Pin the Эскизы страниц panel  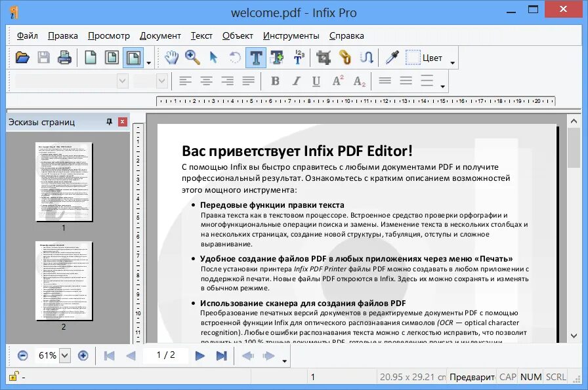click(109, 122)
